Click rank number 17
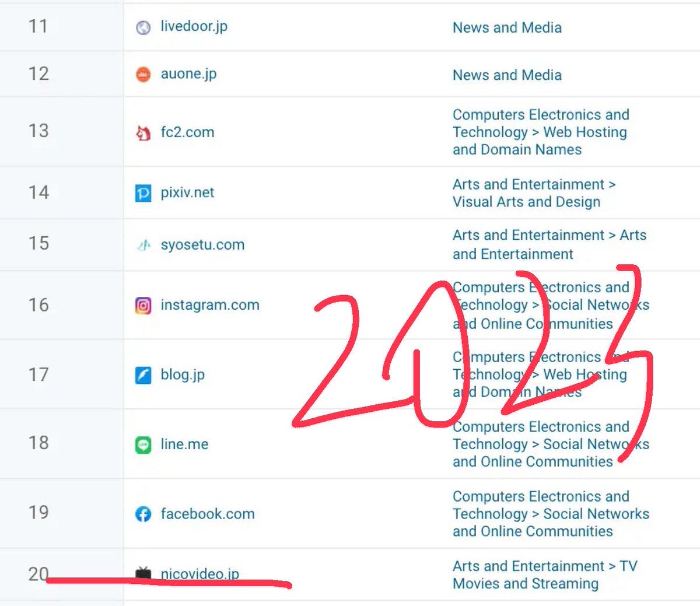Screen dimensions: 700x606 (x=38, y=374)
